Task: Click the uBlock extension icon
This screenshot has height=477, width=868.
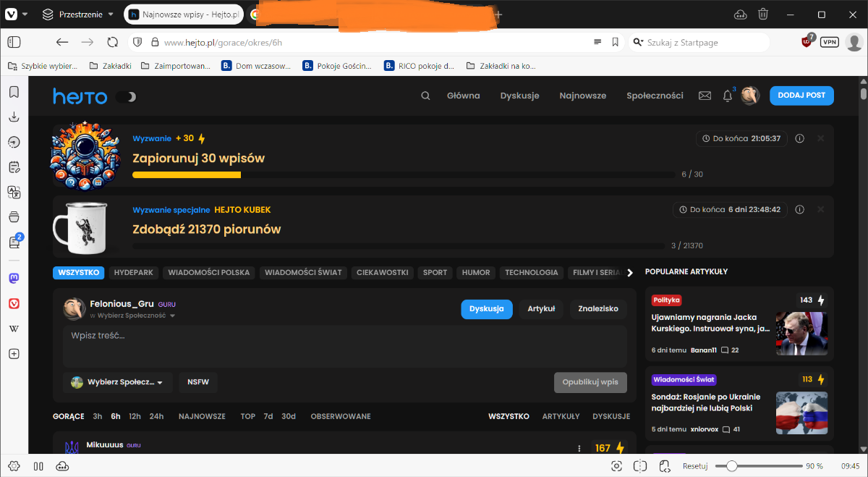Action: 807,42
